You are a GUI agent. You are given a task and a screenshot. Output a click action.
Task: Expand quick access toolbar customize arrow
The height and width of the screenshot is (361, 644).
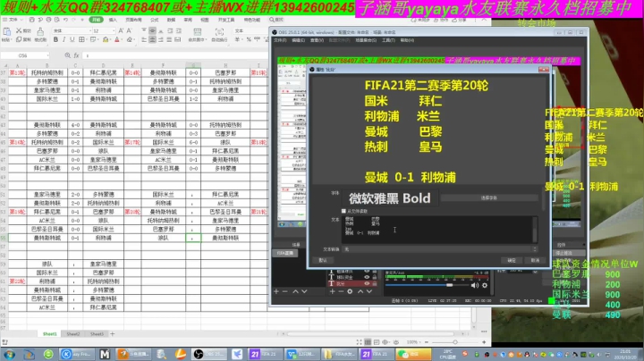[x=82, y=20]
